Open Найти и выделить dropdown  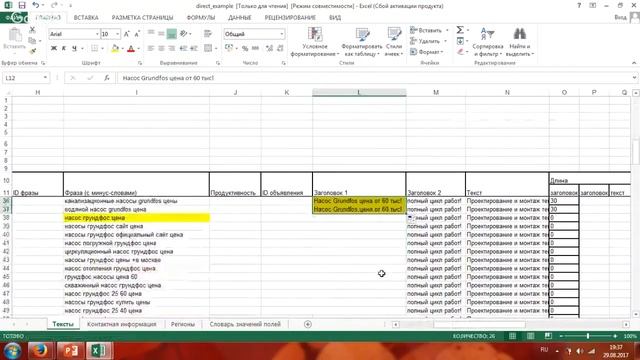pyautogui.click(x=520, y=42)
